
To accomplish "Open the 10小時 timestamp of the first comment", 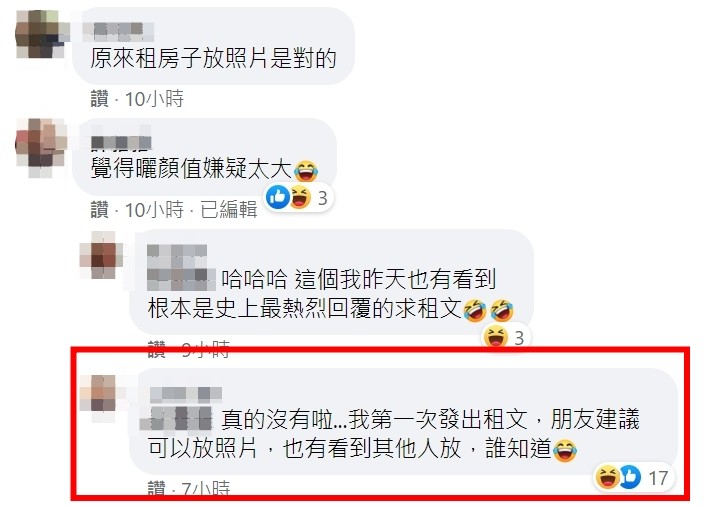I will [154, 99].
